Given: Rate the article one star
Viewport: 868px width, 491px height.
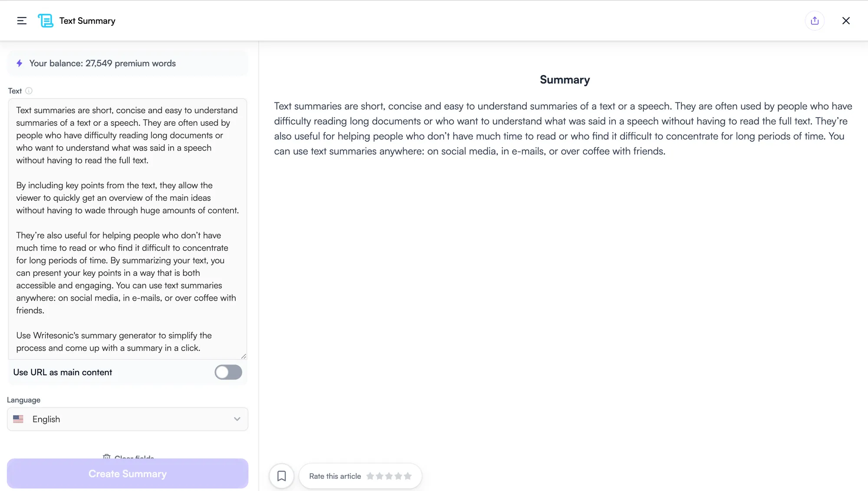Looking at the screenshot, I should (370, 476).
